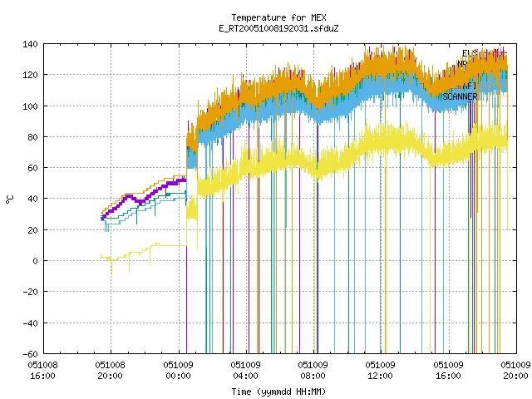The image size is (532, 399).
Task: Click the 80 tick label on the y-axis
Action: (x=32, y=137)
